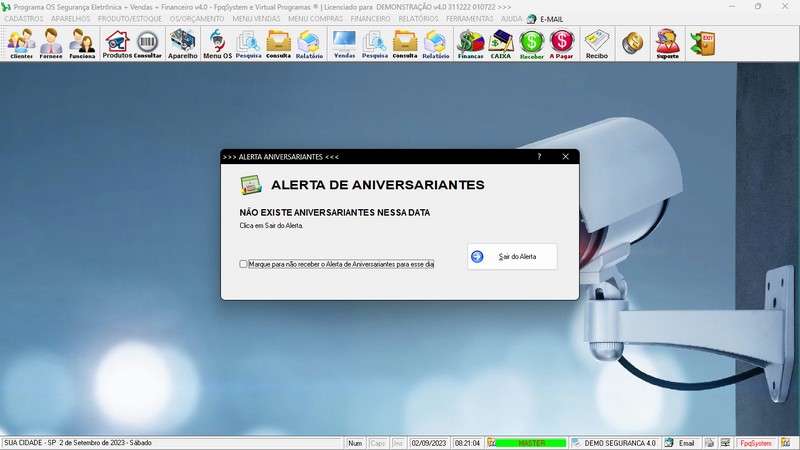
Task: Click the green Receber icon
Action: (532, 44)
